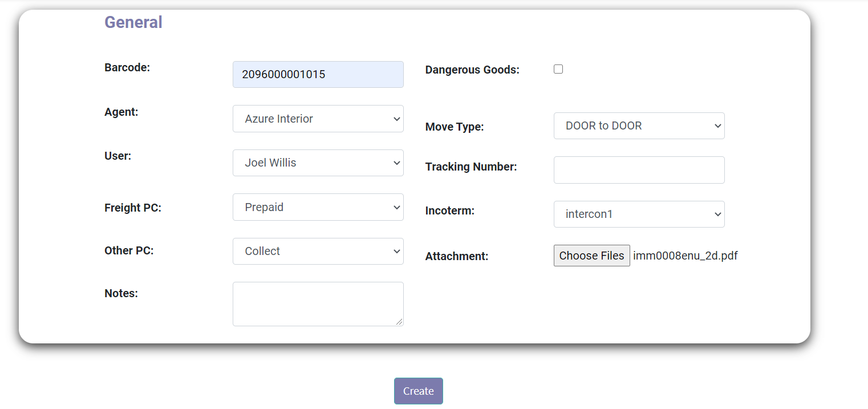Click inside the Notes text area
868x409 pixels.
click(318, 303)
